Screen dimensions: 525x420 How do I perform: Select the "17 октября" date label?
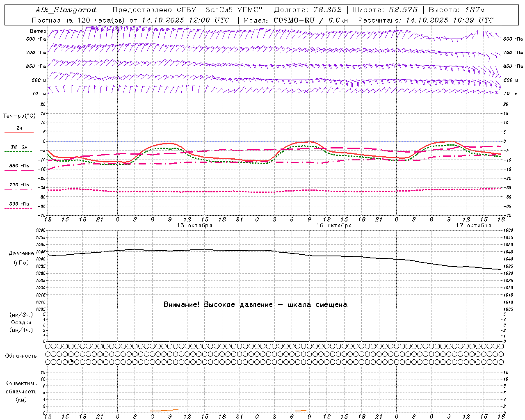point(473,226)
